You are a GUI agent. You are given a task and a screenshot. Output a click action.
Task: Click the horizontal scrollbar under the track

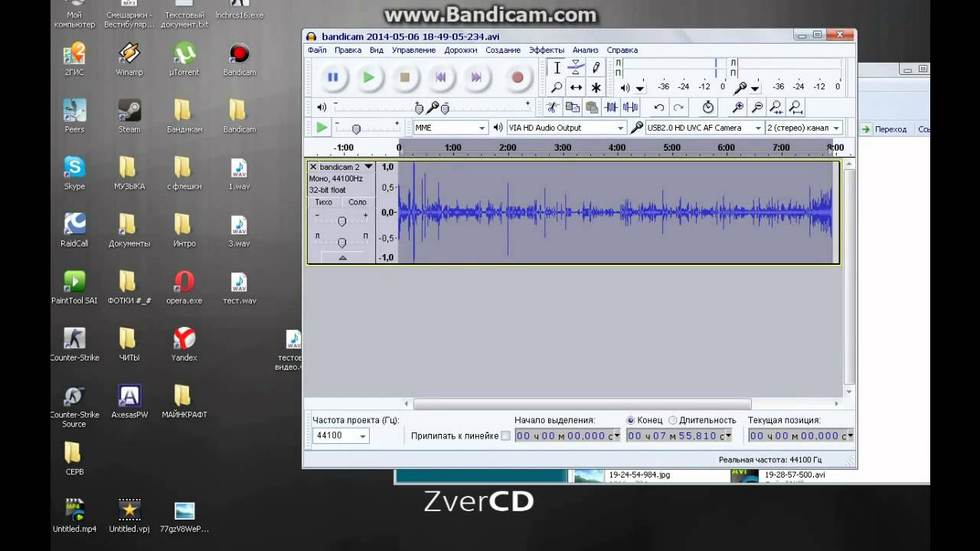pyautogui.click(x=582, y=404)
